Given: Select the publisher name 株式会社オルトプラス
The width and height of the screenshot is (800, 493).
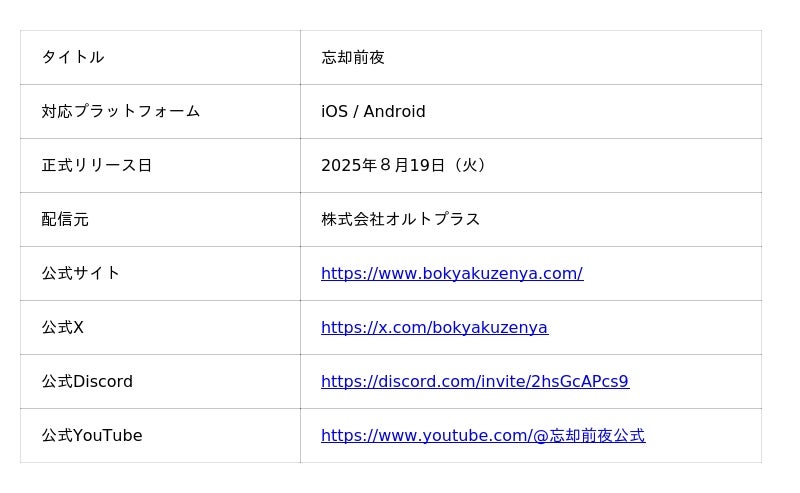Looking at the screenshot, I should click(x=400, y=220).
